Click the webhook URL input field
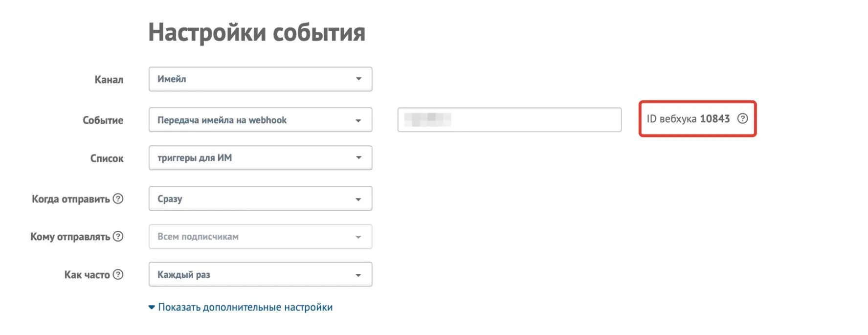 click(x=510, y=120)
